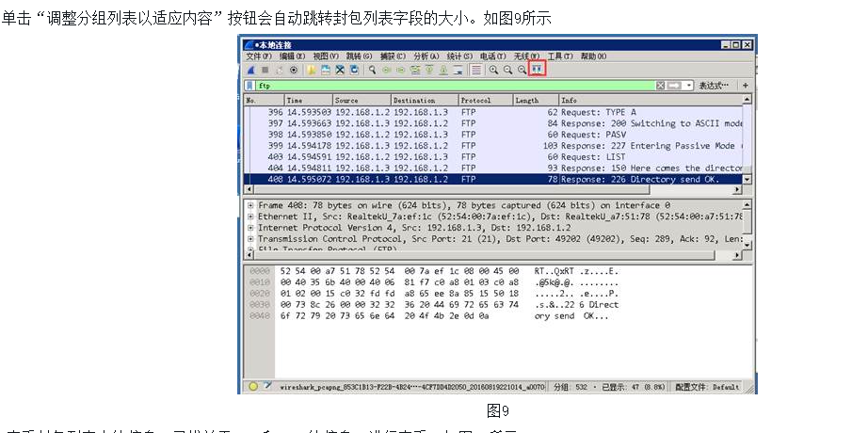Viewport: 868px width, 433px height.
Task: Zoom out the main window text
Action: click(x=507, y=70)
